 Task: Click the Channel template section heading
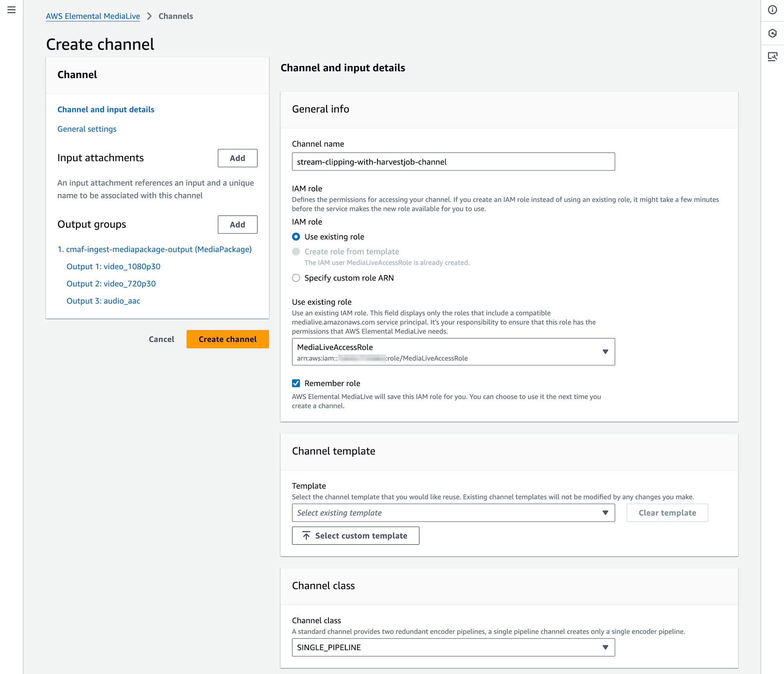pos(334,451)
